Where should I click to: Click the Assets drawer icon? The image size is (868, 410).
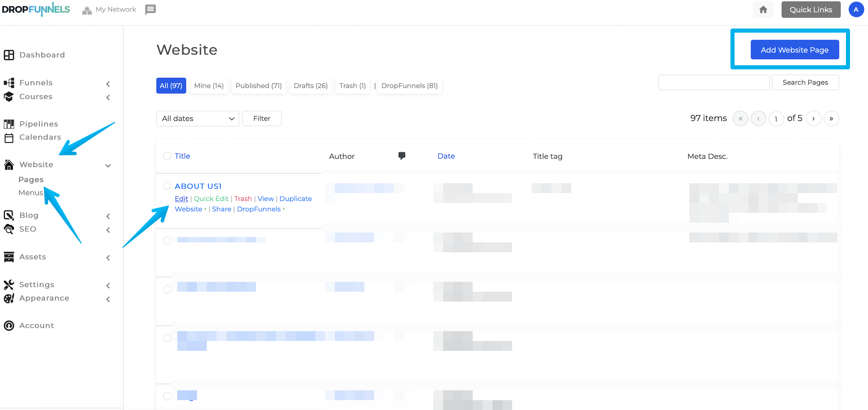pos(9,257)
